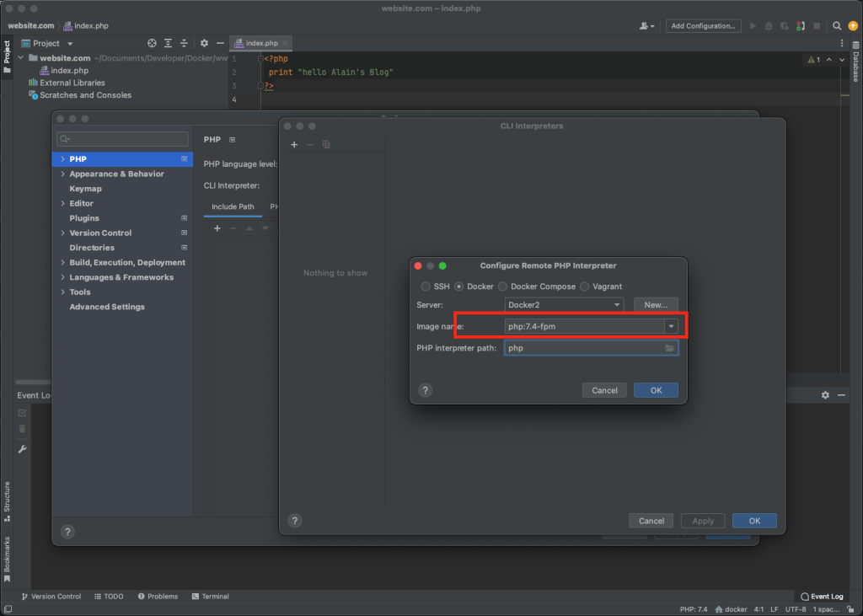863x616 pixels.
Task: Select the SSH radio button
Action: point(426,287)
